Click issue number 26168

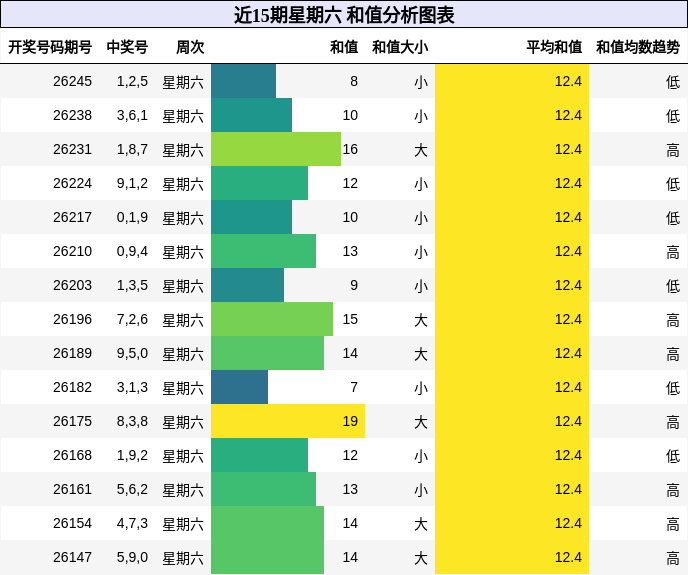(x=72, y=455)
